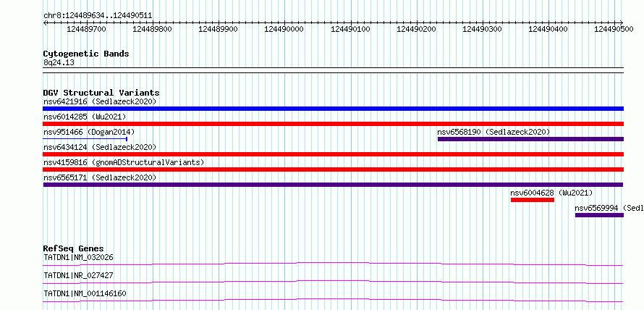Image resolution: width=644 pixels, height=310 pixels.
Task: Click ruler position 124490400
Action: (548, 29)
